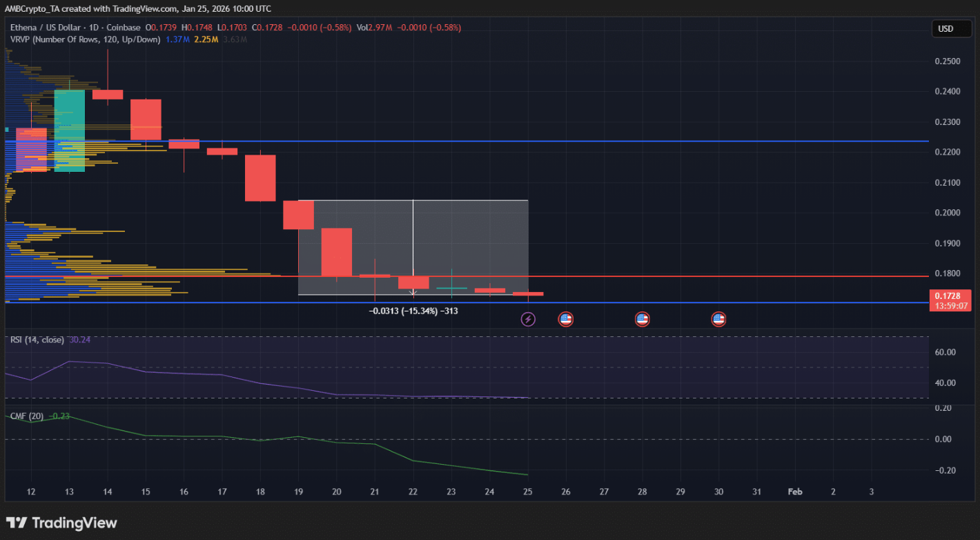Click the green candle on the 13th
980x540 pixels.
69,130
